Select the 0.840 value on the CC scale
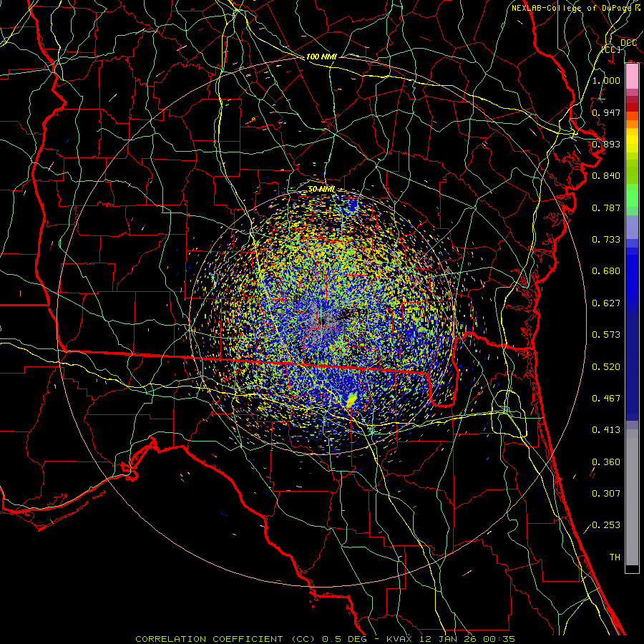The height and width of the screenshot is (644, 644). tap(606, 176)
